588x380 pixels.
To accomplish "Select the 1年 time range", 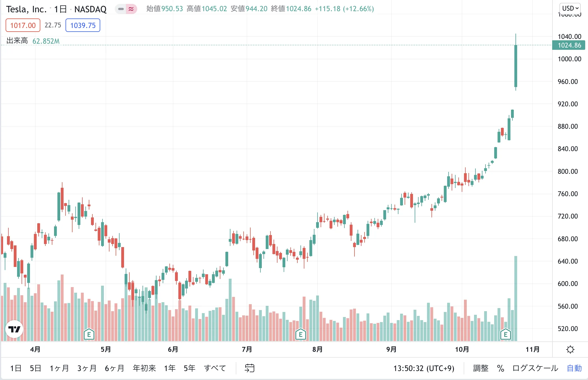I will click(170, 368).
